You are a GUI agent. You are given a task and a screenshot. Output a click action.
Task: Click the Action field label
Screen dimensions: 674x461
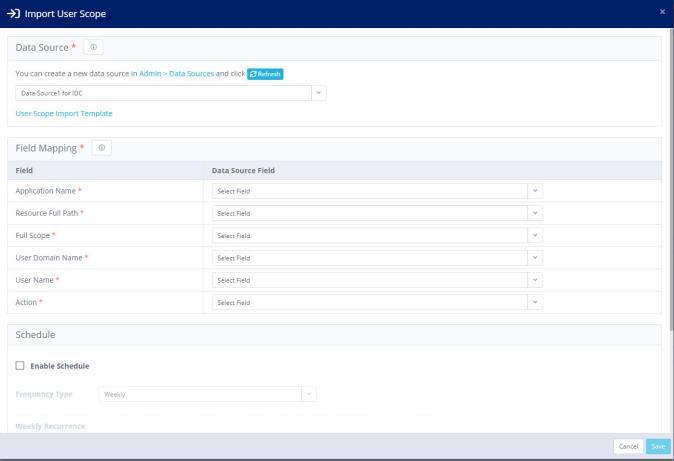click(26, 303)
